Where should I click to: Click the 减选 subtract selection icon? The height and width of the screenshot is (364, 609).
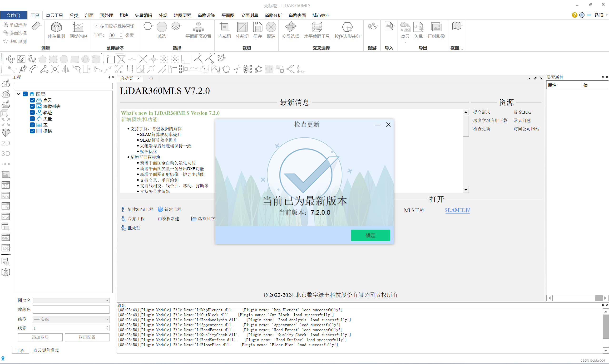pos(162,30)
